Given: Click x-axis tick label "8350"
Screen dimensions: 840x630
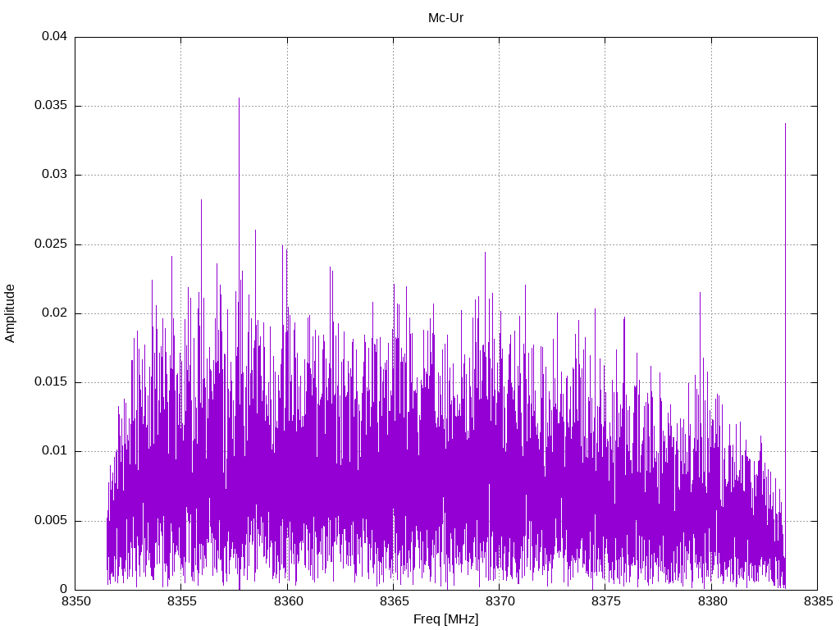Looking at the screenshot, I should 75,601.
